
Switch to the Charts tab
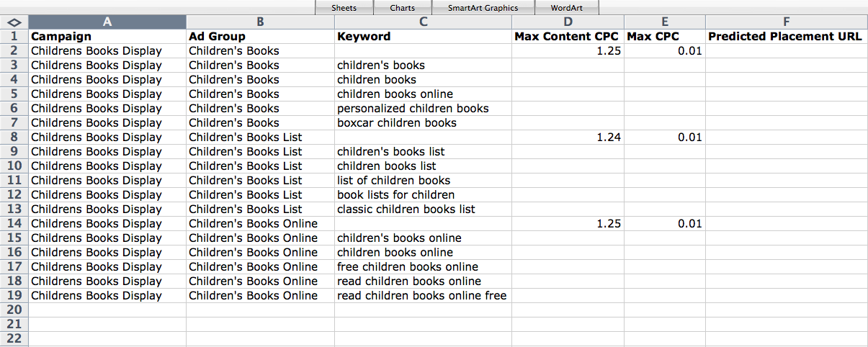tap(402, 8)
